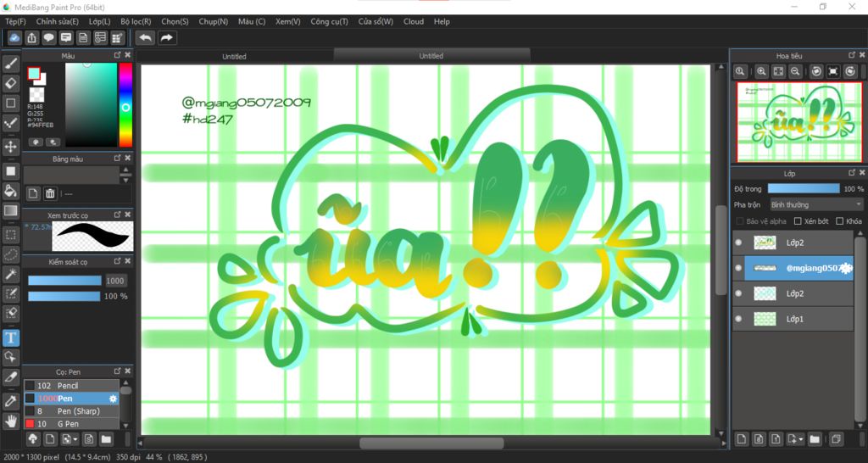Select the Magic Wand tool

[11, 274]
